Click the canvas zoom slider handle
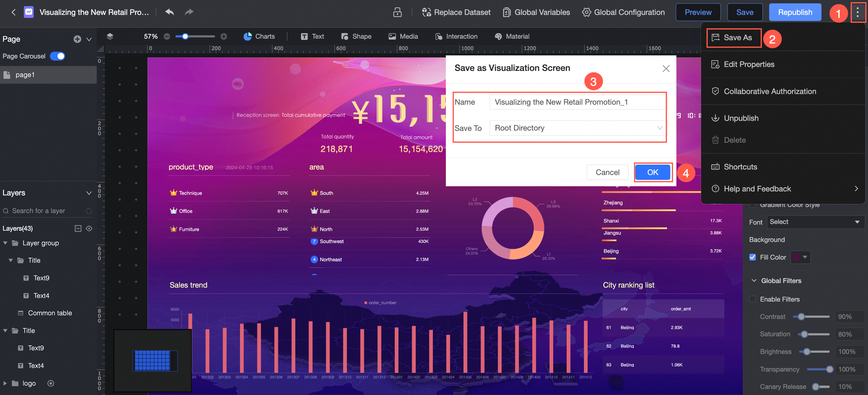The width and height of the screenshot is (868, 395). pyautogui.click(x=185, y=37)
